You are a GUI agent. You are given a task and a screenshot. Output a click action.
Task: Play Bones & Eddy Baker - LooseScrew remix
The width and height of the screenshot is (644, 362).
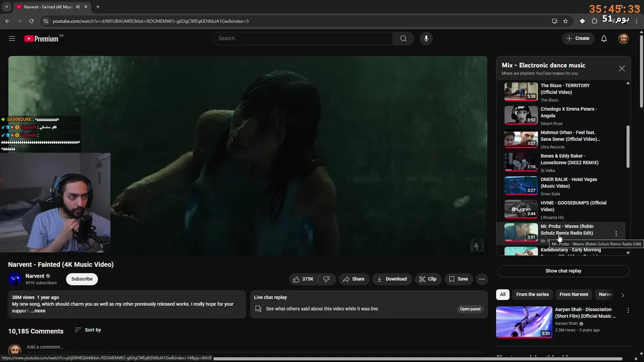563,162
